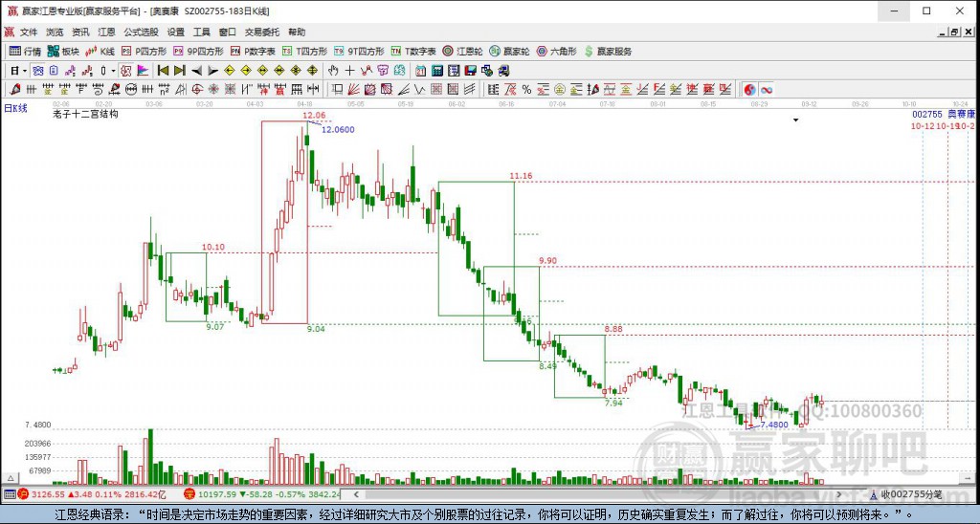
Task: Open the 交易委托 menu
Action: [262, 32]
